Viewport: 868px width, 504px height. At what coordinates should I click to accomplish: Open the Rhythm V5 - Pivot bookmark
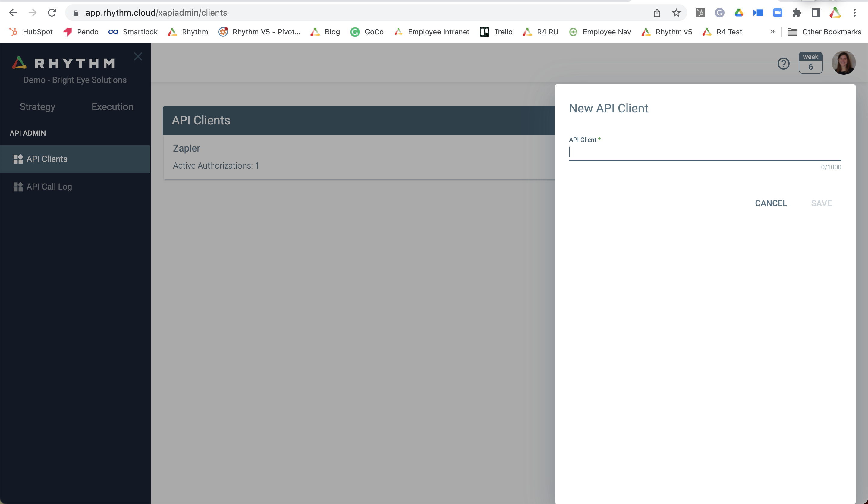[x=259, y=32]
